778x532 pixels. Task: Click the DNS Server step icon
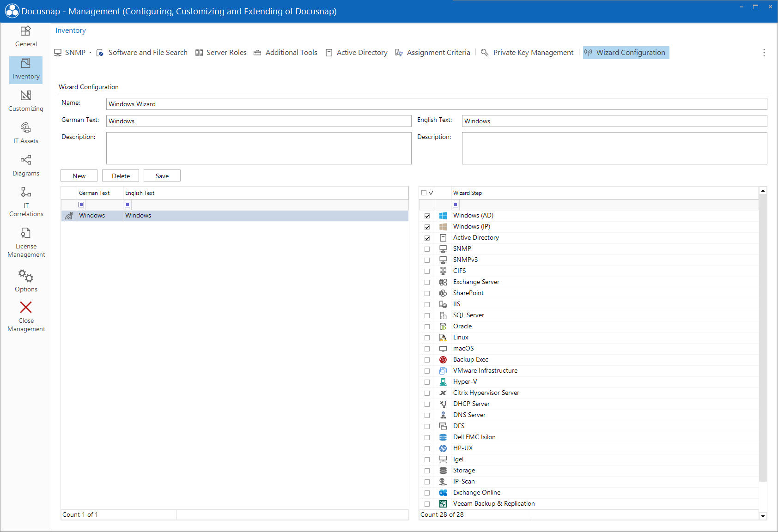pos(443,415)
